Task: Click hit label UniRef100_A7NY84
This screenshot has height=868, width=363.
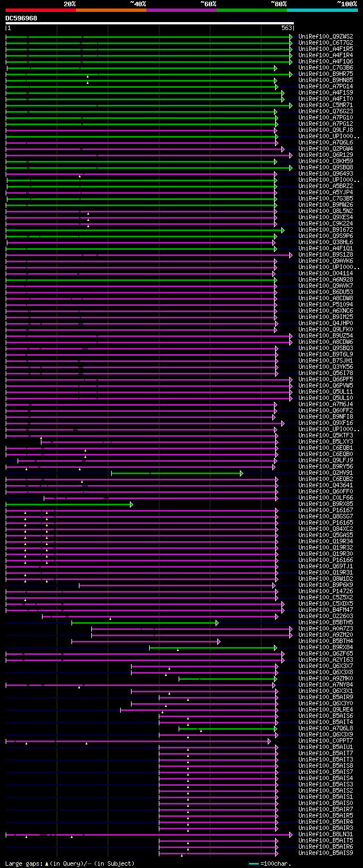Action: coord(326,684)
